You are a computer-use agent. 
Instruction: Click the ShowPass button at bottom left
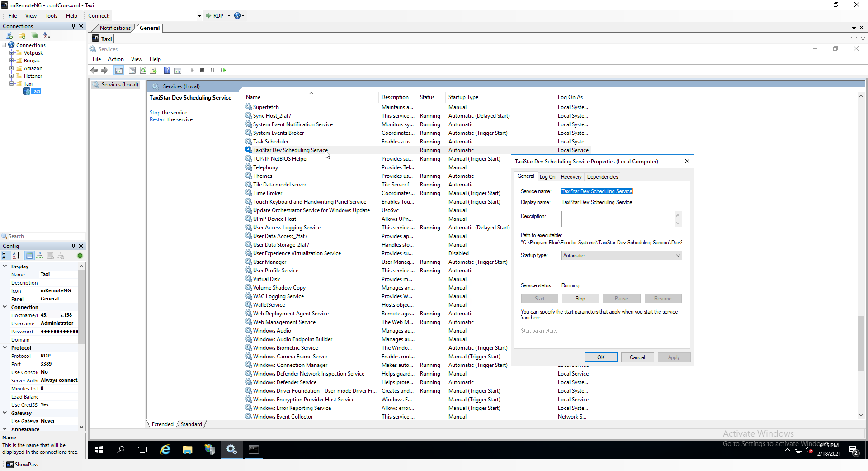pyautogui.click(x=23, y=465)
